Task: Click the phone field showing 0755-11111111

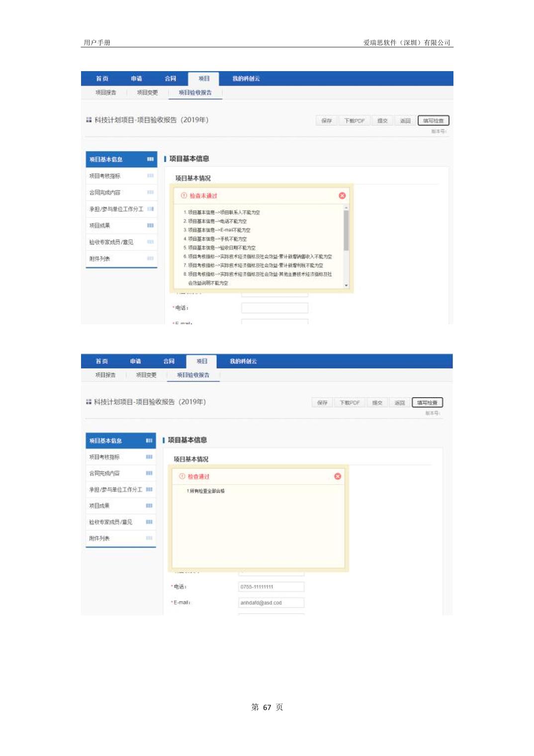Action: 271,587
